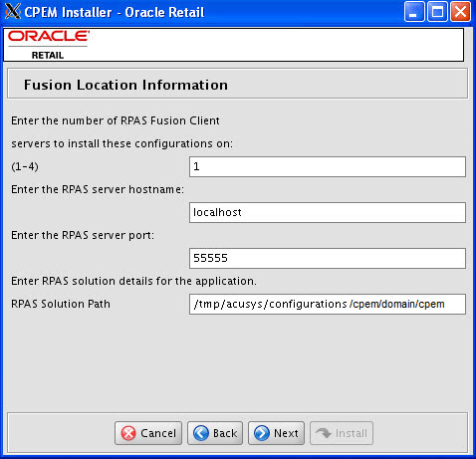The image size is (476, 459).
Task: Click 'servers to install these configurations on:' text
Action: [122, 143]
